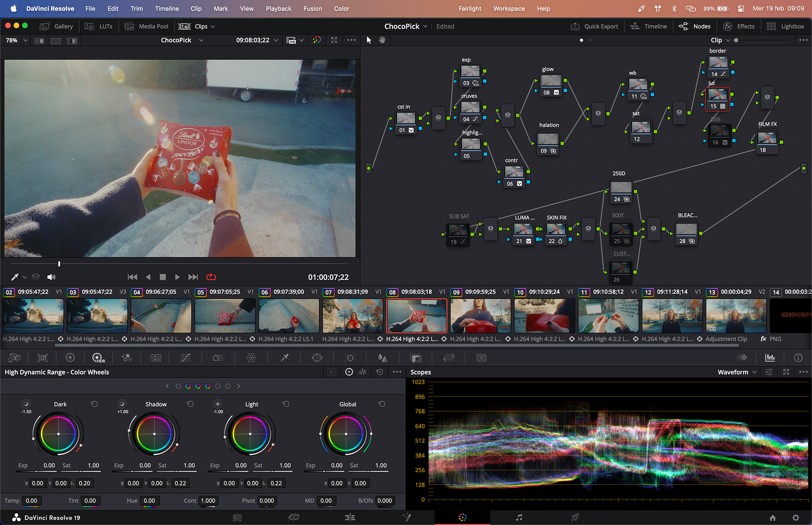Toggle the Shadow zone enable button

[x=122, y=404]
